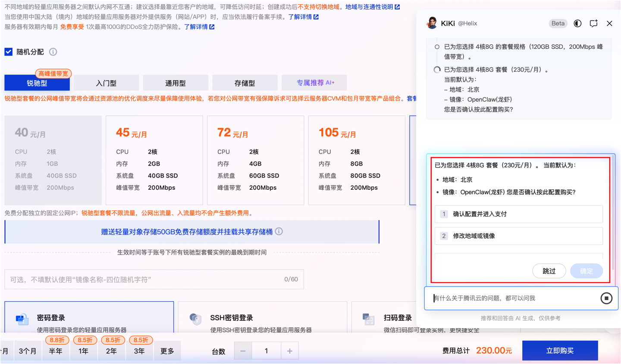Click the info icon beside 随机分配
The height and width of the screenshot is (364, 621).
click(53, 51)
